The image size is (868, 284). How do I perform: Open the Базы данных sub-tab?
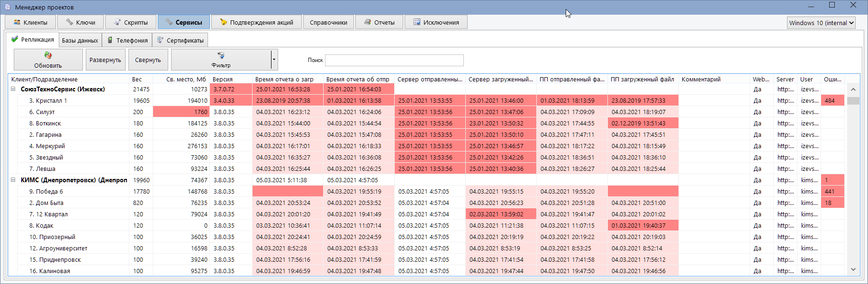click(x=80, y=40)
